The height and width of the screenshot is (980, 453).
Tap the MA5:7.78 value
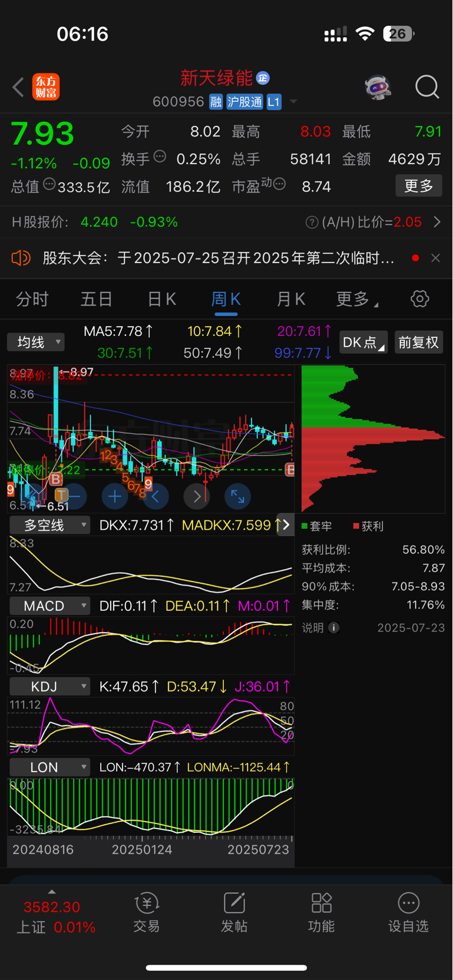118,331
